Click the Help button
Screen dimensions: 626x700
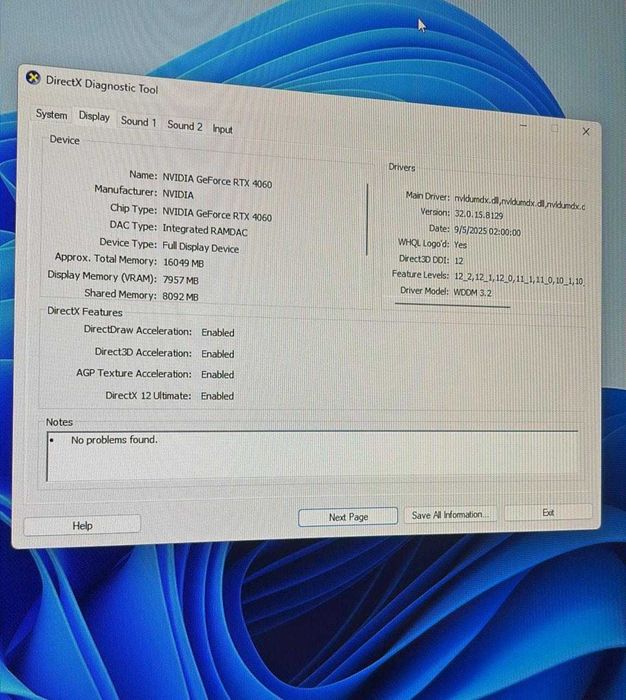click(x=82, y=525)
